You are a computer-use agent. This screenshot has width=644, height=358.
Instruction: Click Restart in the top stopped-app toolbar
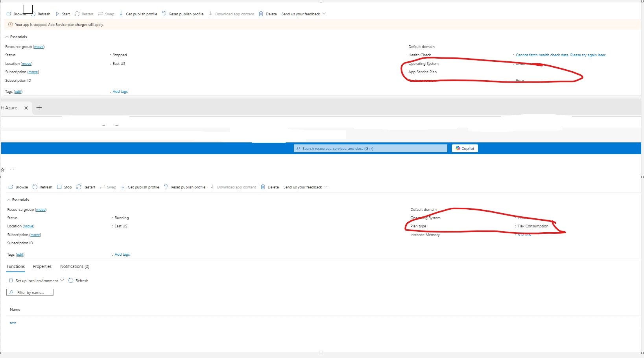[x=84, y=14]
